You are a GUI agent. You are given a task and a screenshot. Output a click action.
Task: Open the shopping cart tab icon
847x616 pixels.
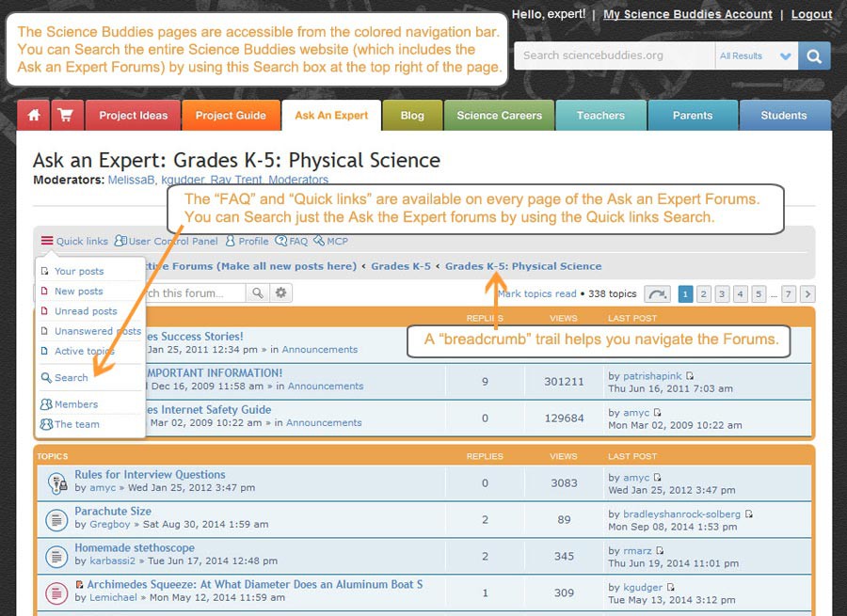pos(67,115)
